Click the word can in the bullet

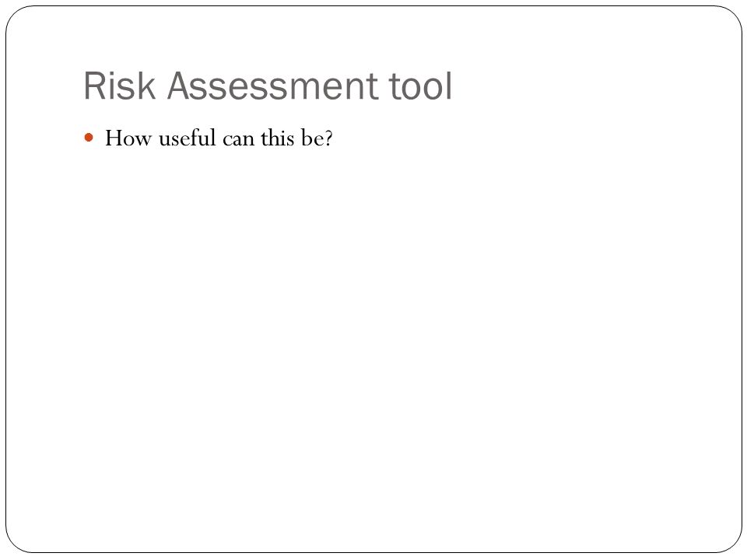[x=238, y=139]
